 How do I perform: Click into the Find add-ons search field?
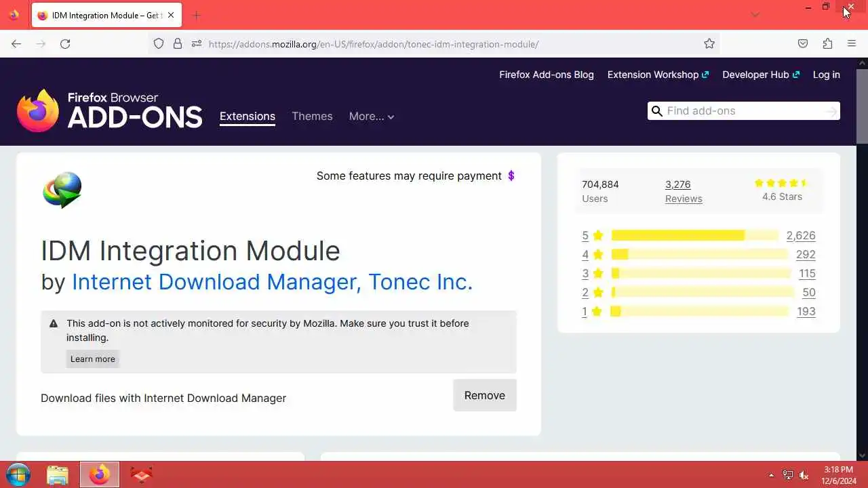click(744, 111)
